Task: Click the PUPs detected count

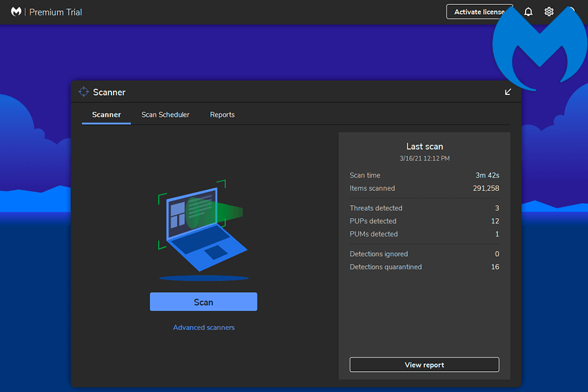Action: pos(495,221)
